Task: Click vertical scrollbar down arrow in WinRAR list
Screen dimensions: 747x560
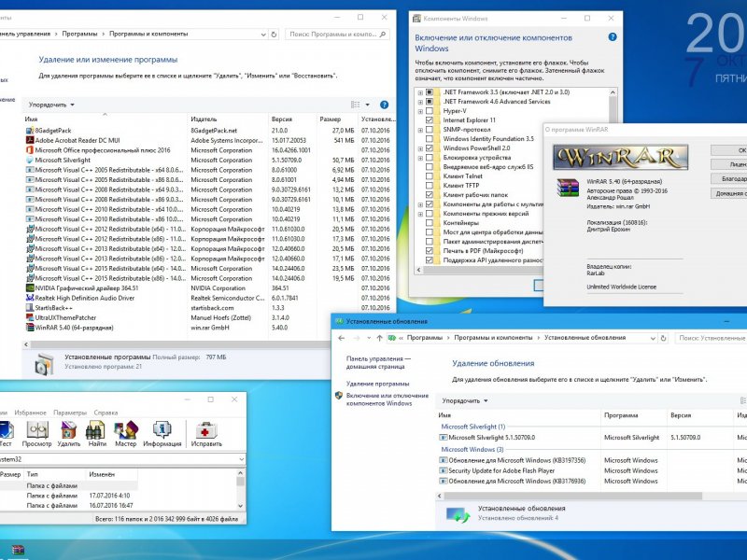Action: tap(241, 506)
